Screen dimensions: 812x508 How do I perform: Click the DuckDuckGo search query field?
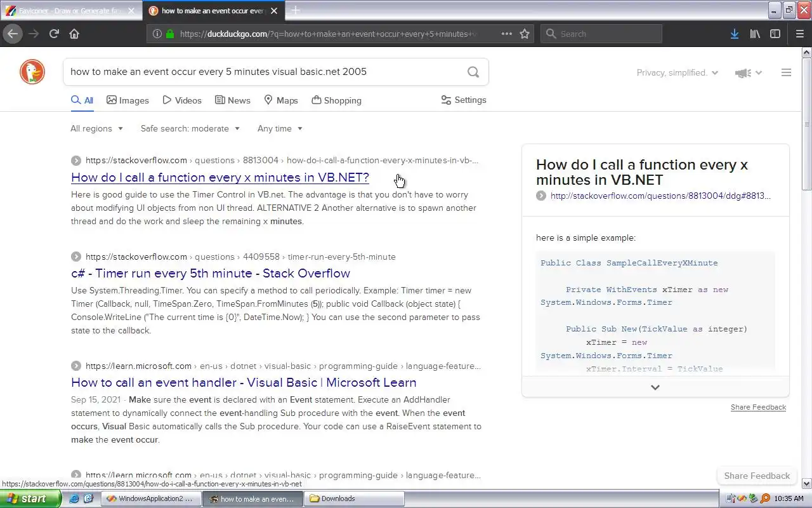click(x=263, y=72)
